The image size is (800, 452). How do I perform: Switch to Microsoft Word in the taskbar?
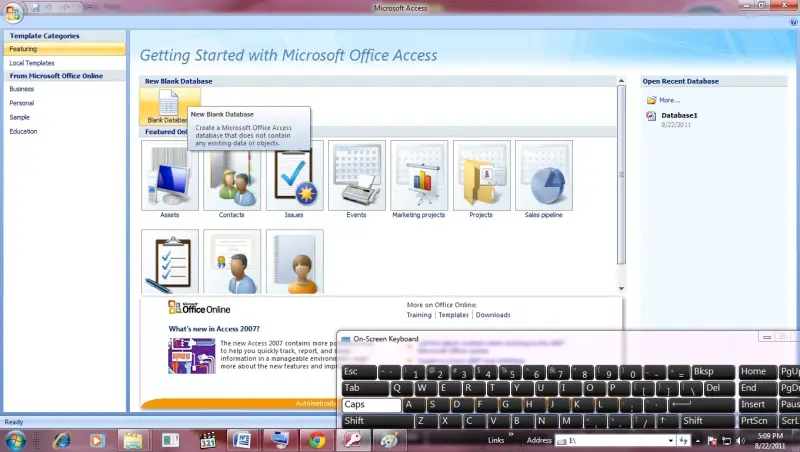coord(242,440)
